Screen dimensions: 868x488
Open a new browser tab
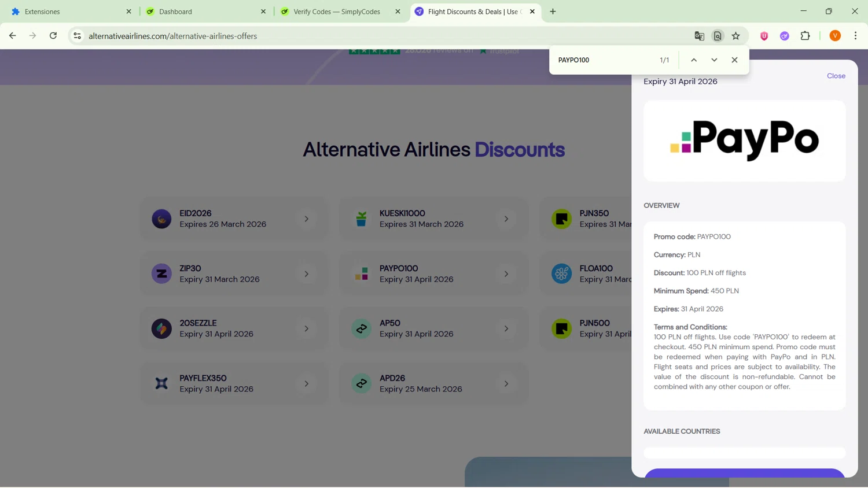point(553,12)
